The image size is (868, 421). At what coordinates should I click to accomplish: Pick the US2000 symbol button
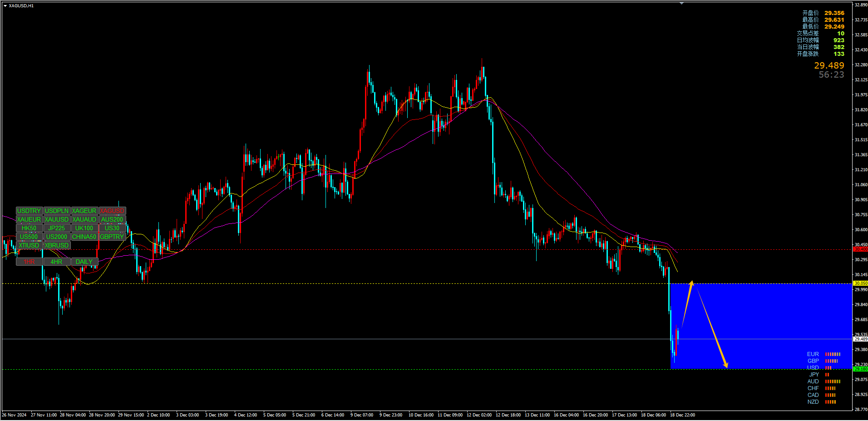tap(57, 237)
